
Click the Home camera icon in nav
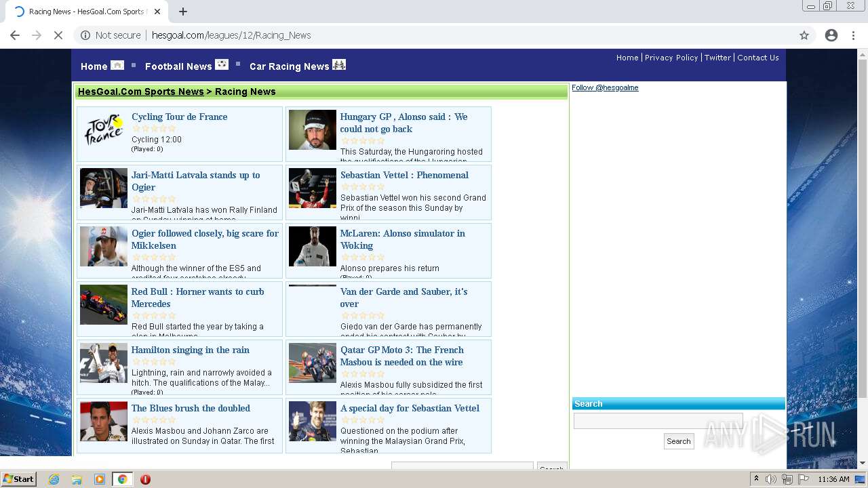[x=117, y=65]
